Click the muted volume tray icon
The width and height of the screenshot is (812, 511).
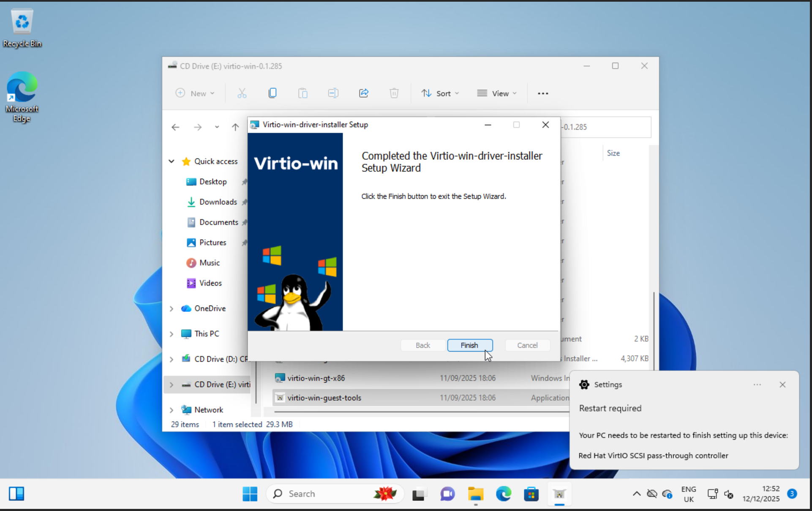pyautogui.click(x=728, y=494)
